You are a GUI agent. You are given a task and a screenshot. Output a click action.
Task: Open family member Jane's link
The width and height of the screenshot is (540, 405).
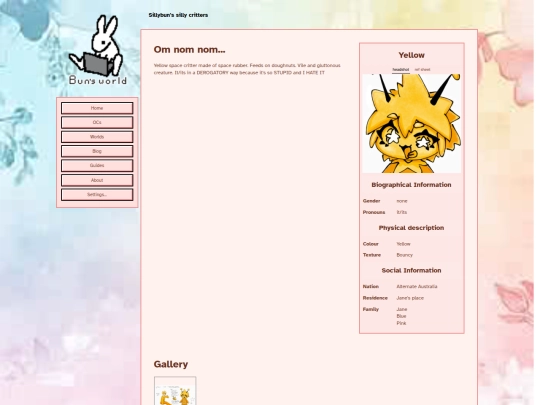[x=402, y=309]
